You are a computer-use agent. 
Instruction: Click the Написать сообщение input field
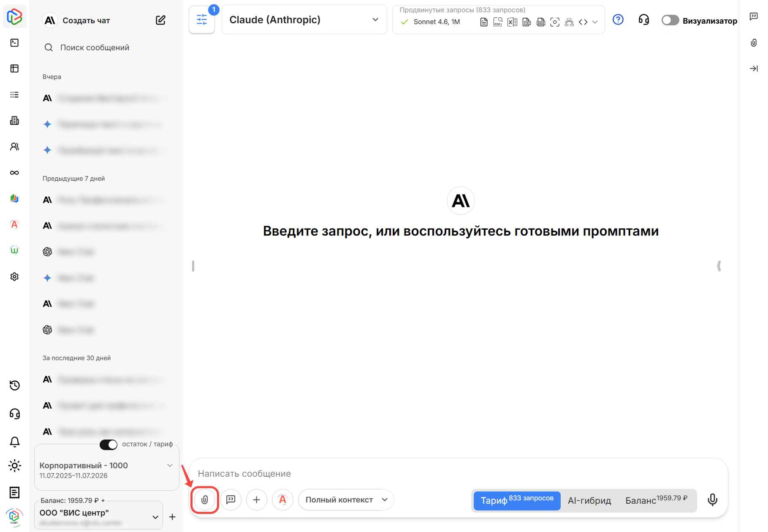pyautogui.click(x=296, y=473)
